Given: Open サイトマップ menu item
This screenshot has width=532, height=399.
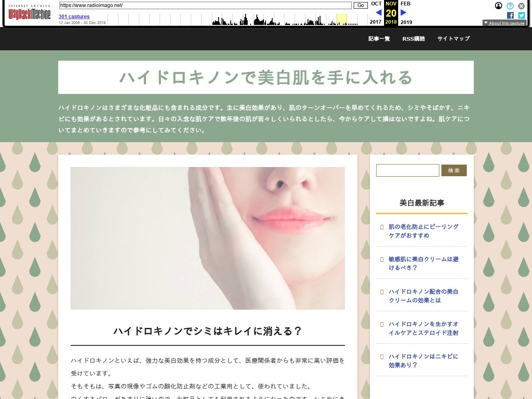Looking at the screenshot, I should click(x=453, y=39).
